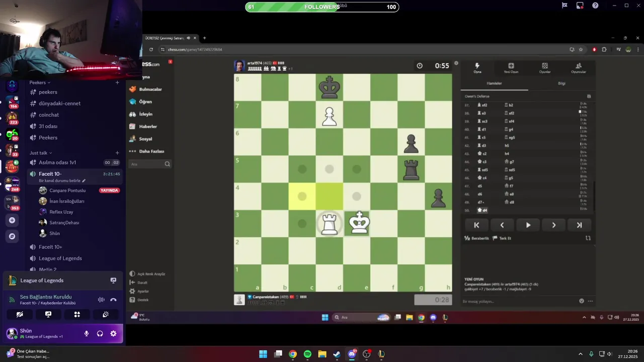Collapse the Peekers category
Viewport: 644px width, 362px height.
coord(39,82)
